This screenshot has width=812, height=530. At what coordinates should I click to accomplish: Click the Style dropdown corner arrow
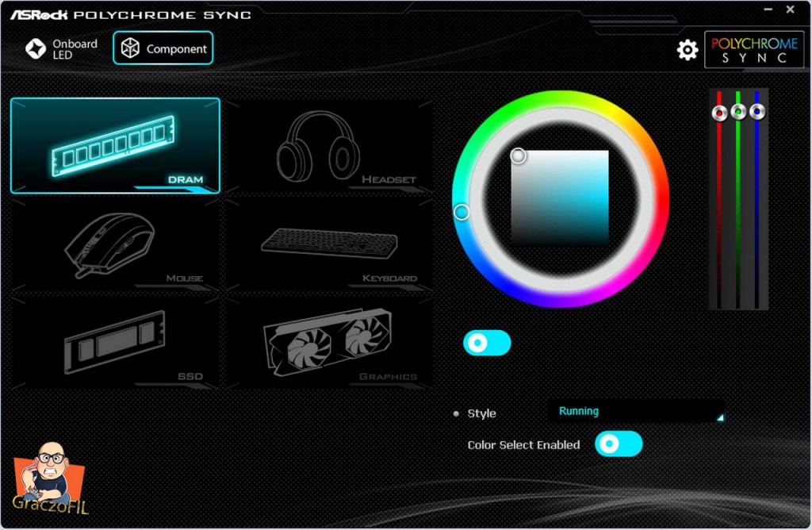click(720, 417)
